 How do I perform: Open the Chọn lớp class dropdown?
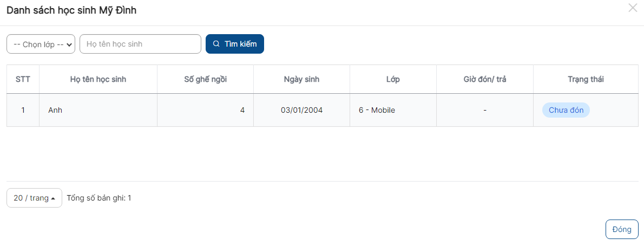tap(41, 44)
